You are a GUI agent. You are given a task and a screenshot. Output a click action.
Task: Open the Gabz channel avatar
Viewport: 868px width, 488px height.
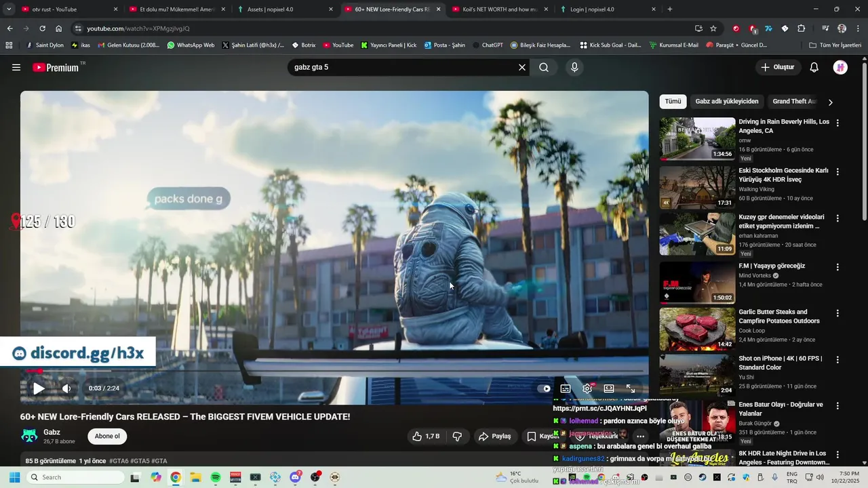click(29, 436)
